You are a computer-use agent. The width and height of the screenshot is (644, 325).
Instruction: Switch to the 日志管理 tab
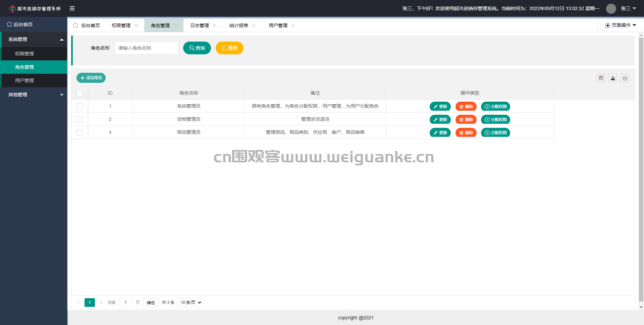click(x=200, y=25)
